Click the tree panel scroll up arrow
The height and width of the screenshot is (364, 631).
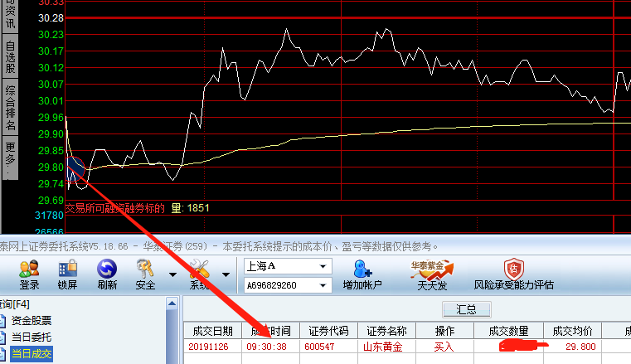coord(172,303)
